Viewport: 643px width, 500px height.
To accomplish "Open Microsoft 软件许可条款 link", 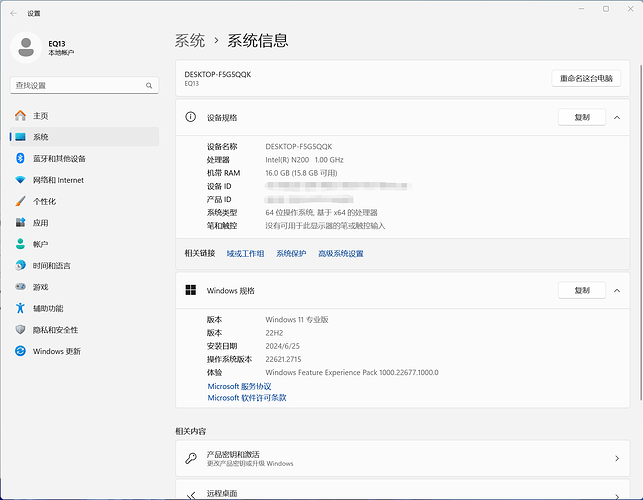I will (x=247, y=398).
